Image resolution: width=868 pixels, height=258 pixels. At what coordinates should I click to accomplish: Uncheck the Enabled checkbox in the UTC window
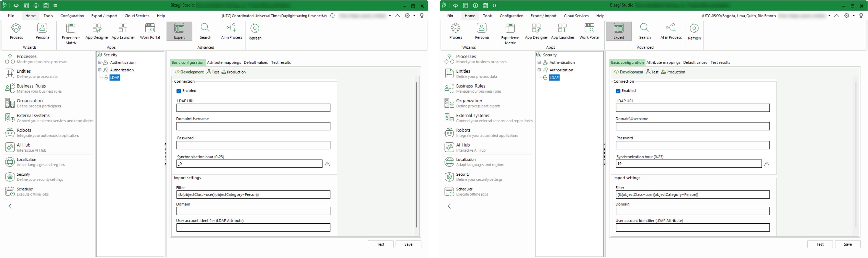179,91
